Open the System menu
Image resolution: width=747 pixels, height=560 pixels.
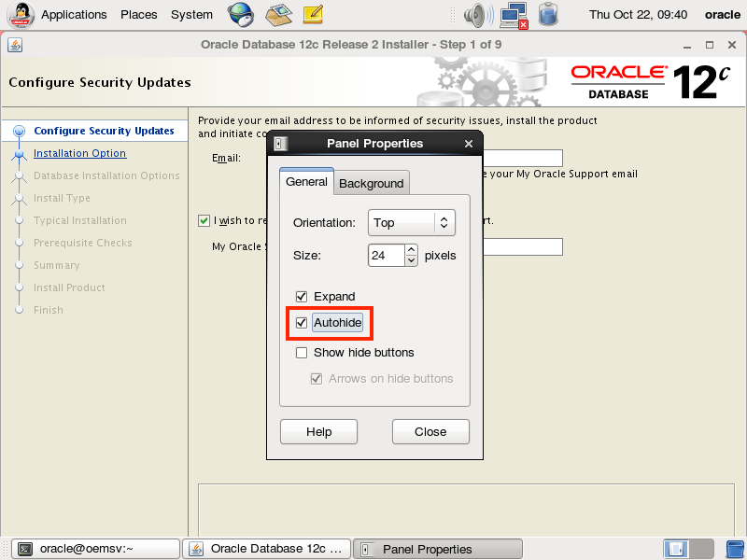click(x=191, y=15)
